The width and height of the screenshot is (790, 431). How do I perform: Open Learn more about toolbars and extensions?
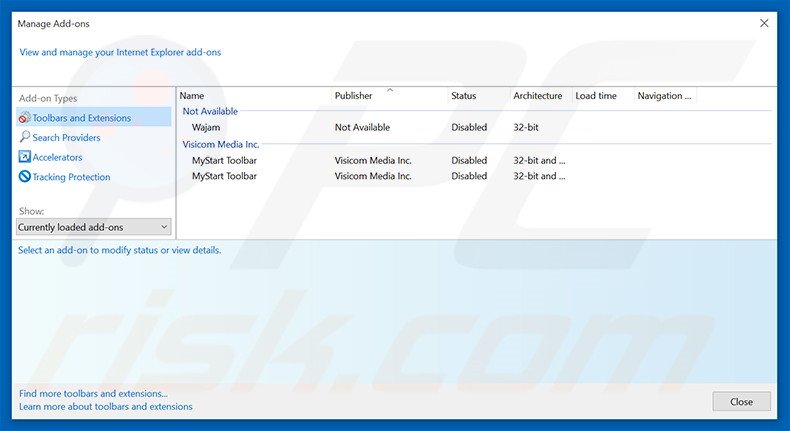pyautogui.click(x=106, y=407)
